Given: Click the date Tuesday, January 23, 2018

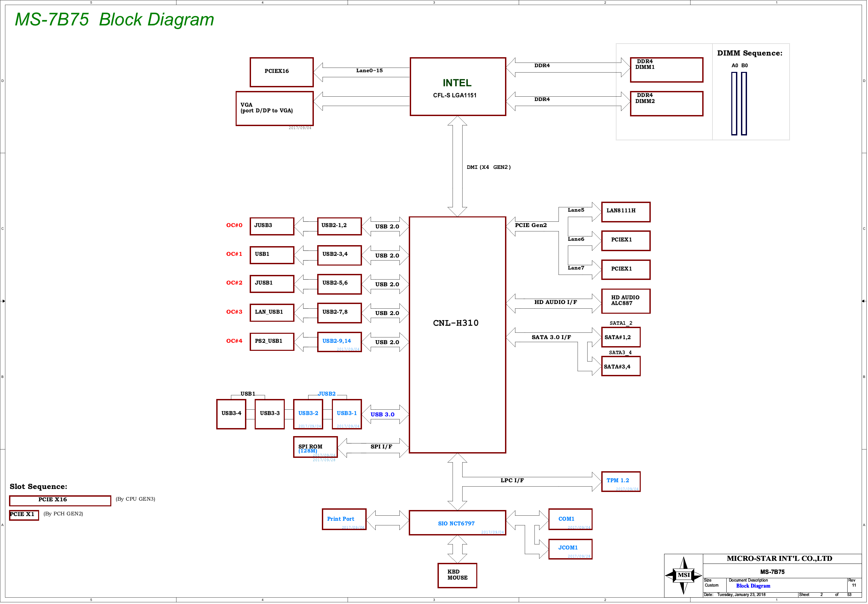Looking at the screenshot, I should pos(741,595).
